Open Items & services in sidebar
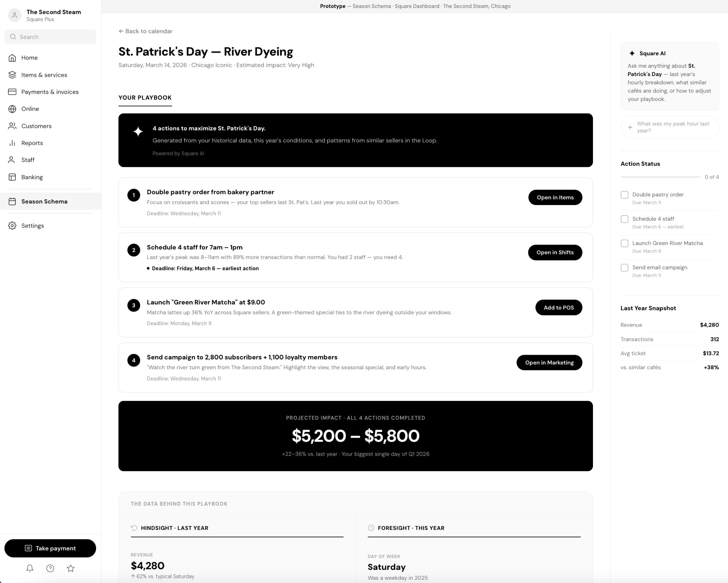728x583 pixels. point(44,75)
